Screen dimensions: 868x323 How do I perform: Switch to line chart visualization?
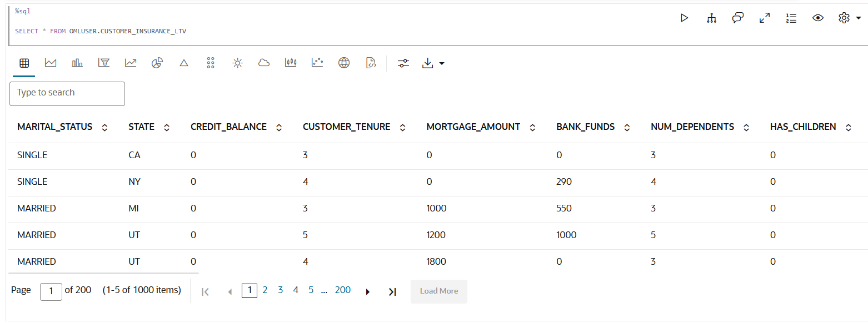[131, 63]
